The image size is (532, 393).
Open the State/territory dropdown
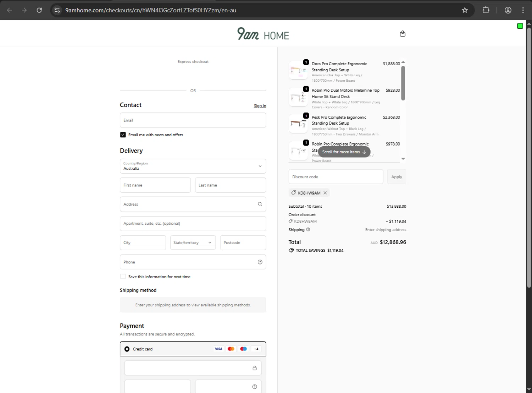[x=193, y=242]
